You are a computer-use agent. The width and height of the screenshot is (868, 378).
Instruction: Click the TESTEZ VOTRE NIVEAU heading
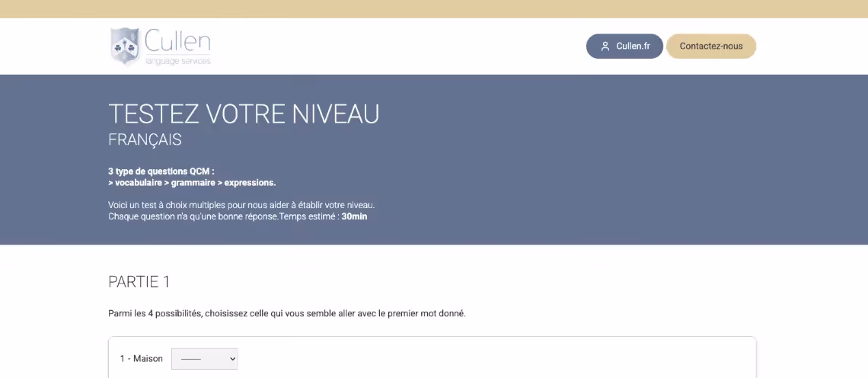coord(244,114)
